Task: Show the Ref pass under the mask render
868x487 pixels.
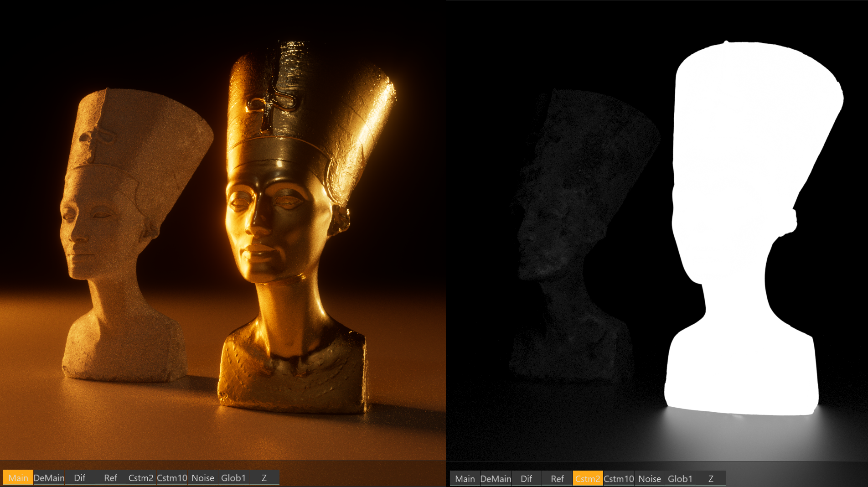Action: click(557, 478)
